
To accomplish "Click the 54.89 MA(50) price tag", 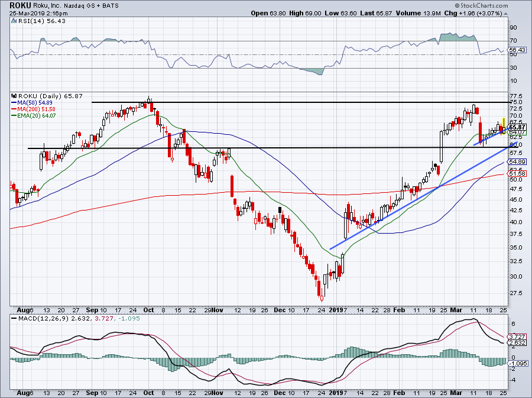I will pos(517,162).
